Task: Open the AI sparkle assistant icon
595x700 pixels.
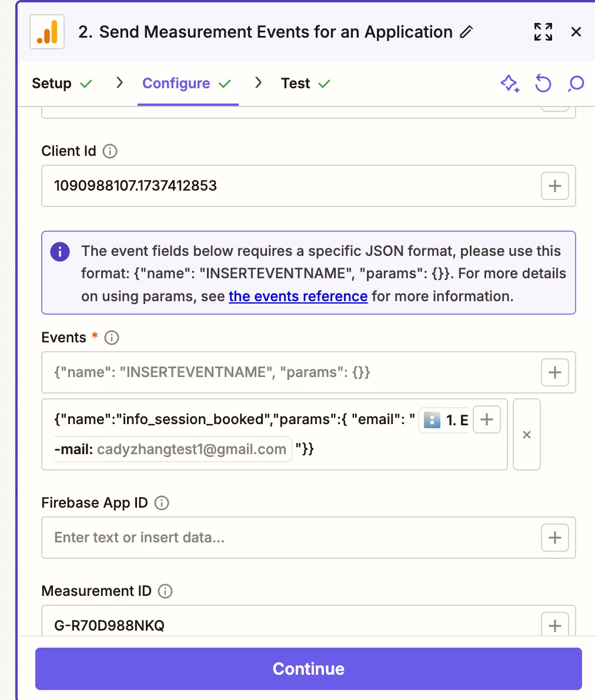Action: (x=510, y=84)
